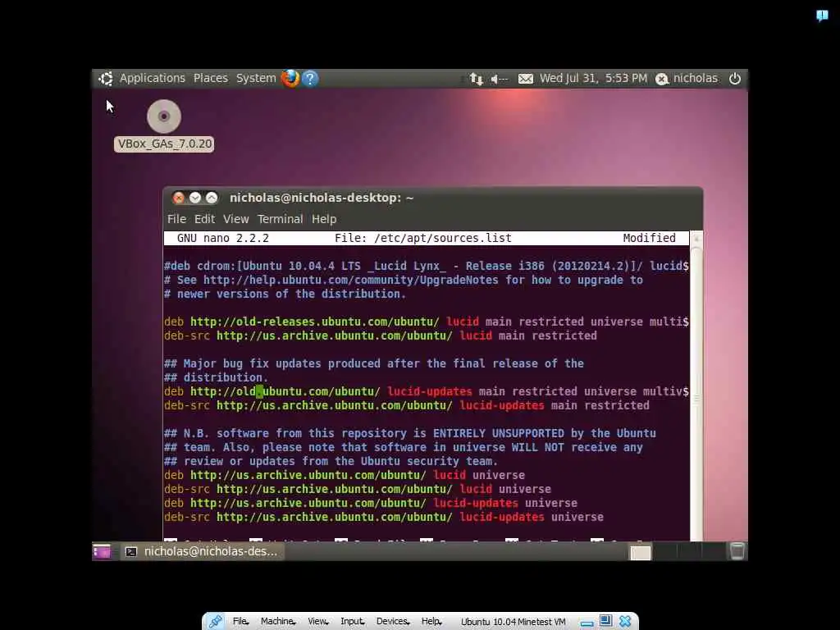The width and height of the screenshot is (840, 630).
Task: Click 'Ubuntu 10.04 Minetest VM' toolbar label
Action: coord(514,622)
